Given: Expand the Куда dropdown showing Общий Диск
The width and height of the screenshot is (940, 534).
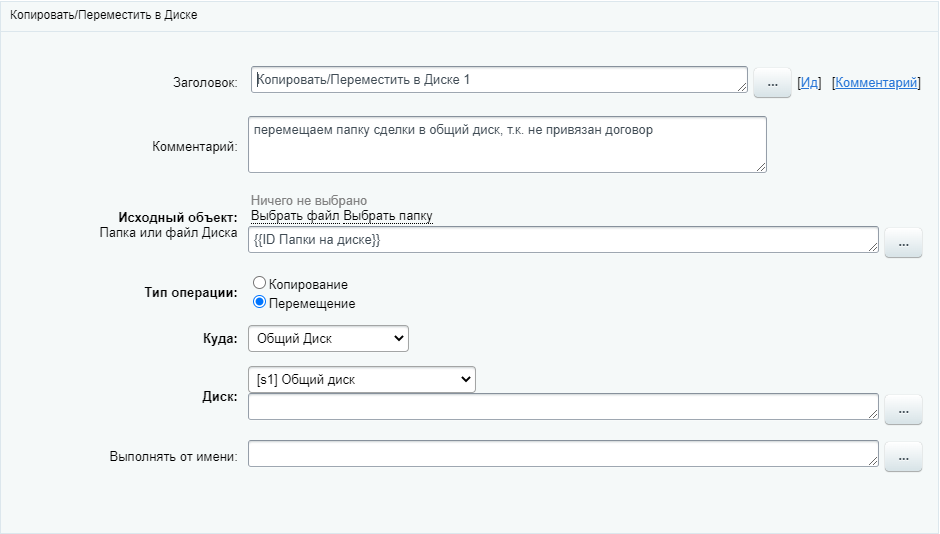Looking at the screenshot, I should (x=328, y=339).
